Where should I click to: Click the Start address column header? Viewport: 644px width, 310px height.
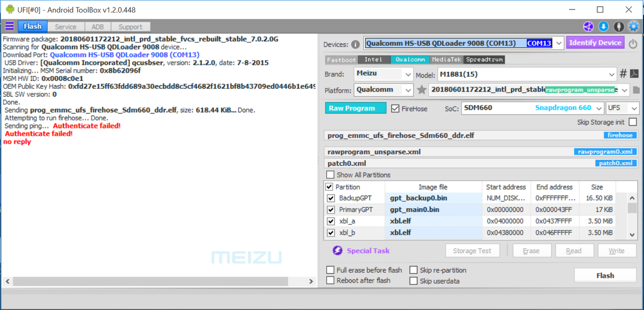tap(506, 187)
